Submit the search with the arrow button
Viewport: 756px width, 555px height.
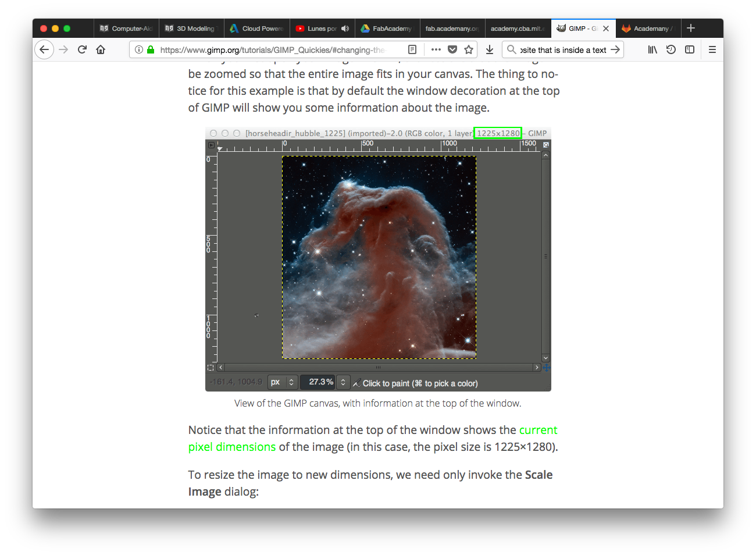tap(615, 49)
